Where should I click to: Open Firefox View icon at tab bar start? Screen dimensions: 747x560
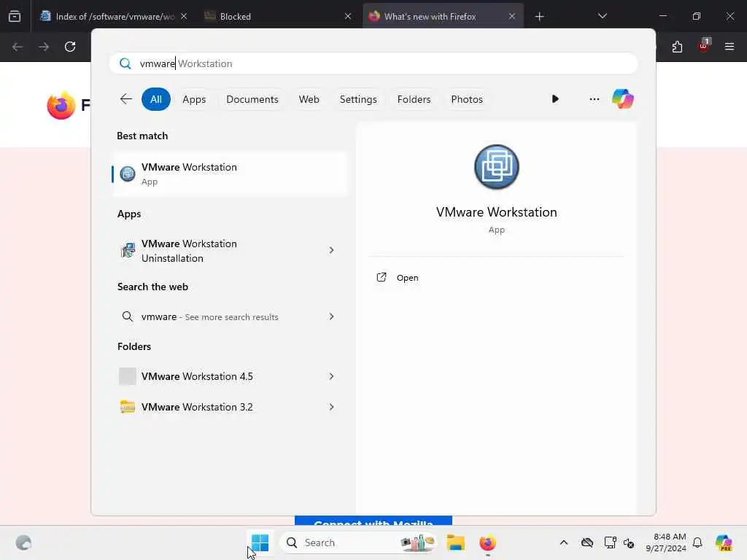click(15, 17)
